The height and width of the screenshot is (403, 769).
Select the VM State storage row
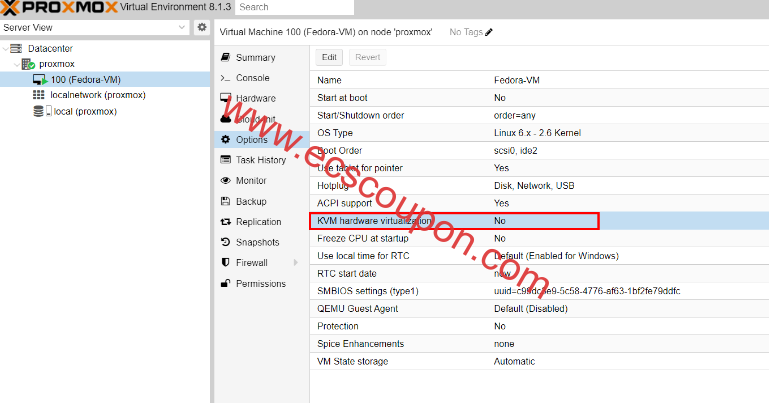coord(539,361)
